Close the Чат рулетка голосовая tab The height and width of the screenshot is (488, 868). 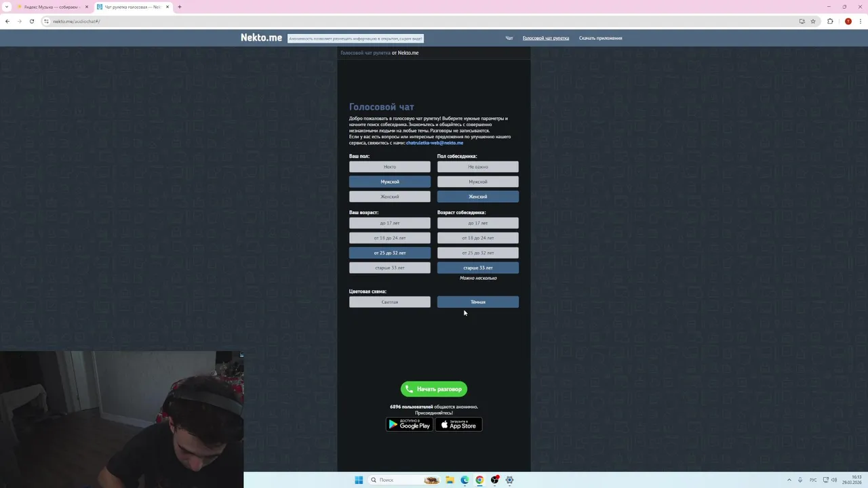(167, 7)
